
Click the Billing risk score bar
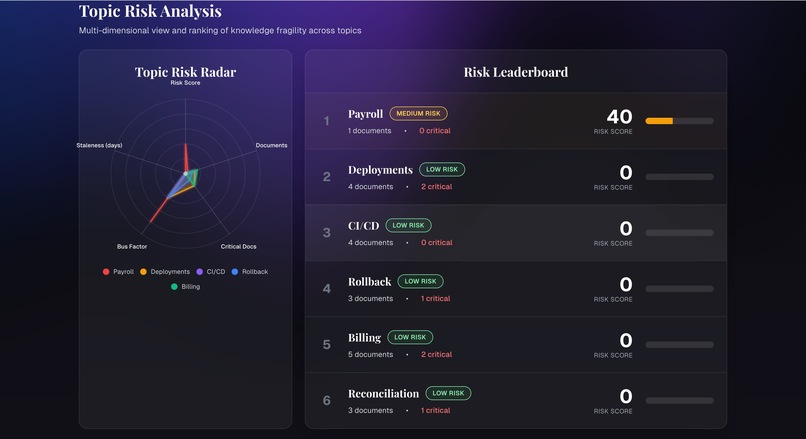pos(680,344)
